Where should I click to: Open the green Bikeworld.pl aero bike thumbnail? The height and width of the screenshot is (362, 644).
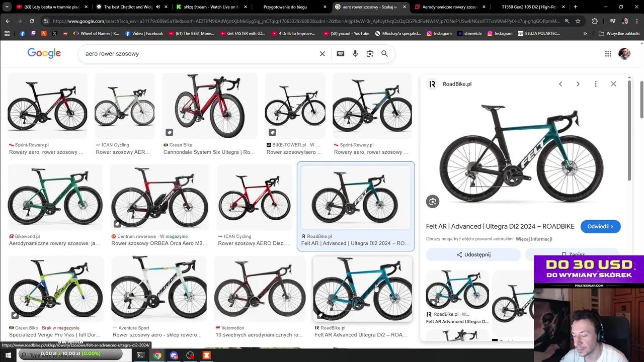(x=55, y=198)
